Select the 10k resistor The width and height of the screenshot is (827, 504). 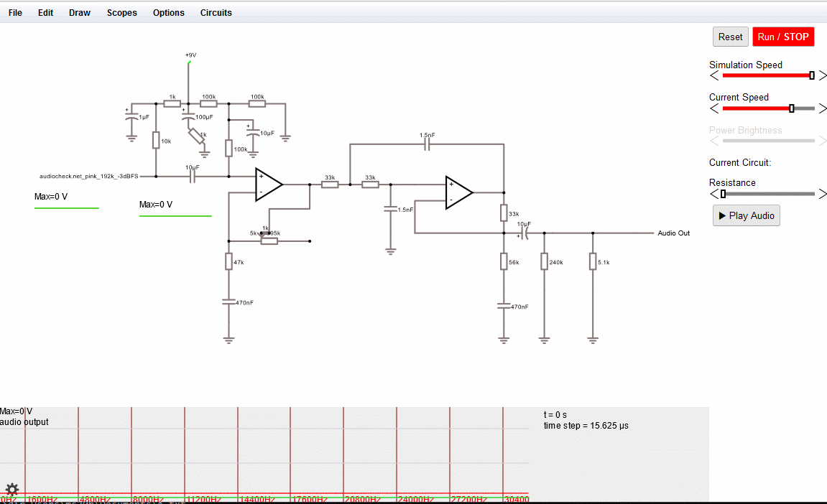[156, 140]
